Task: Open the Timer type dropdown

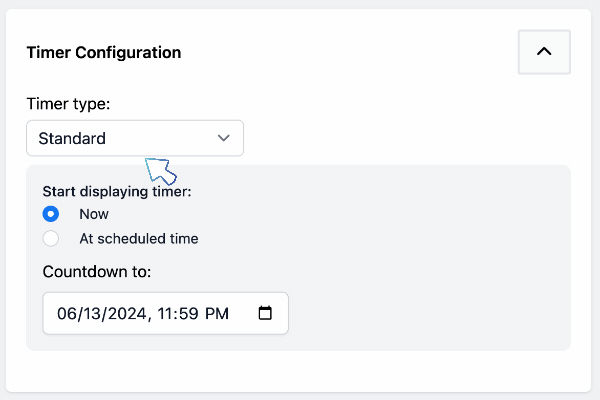Action: pos(135,138)
